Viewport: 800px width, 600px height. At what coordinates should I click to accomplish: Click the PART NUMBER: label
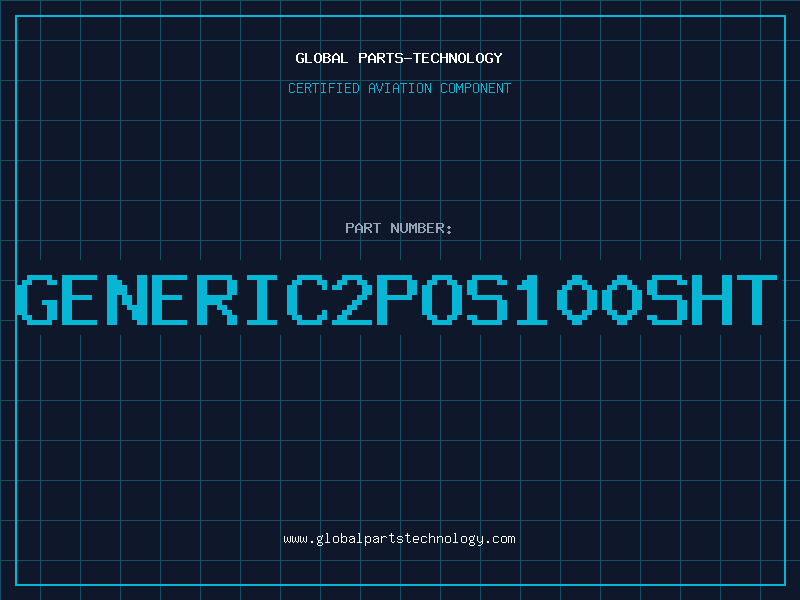click(x=399, y=228)
